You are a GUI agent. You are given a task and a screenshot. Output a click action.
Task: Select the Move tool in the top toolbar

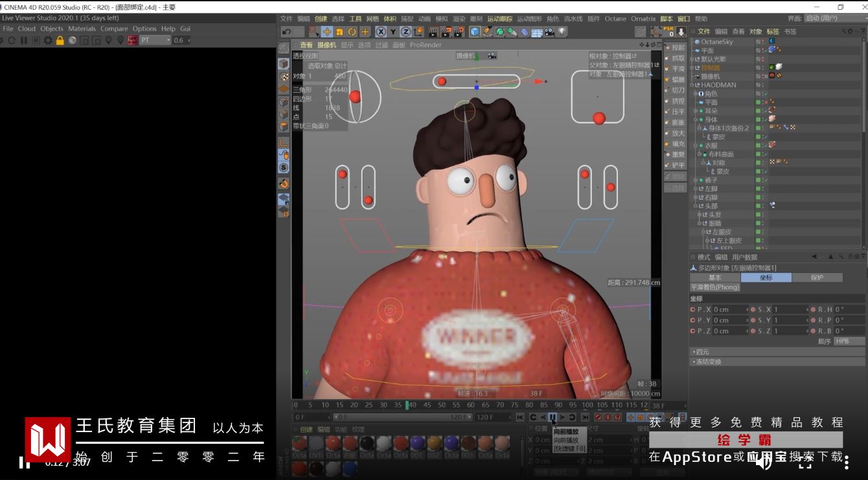[327, 32]
